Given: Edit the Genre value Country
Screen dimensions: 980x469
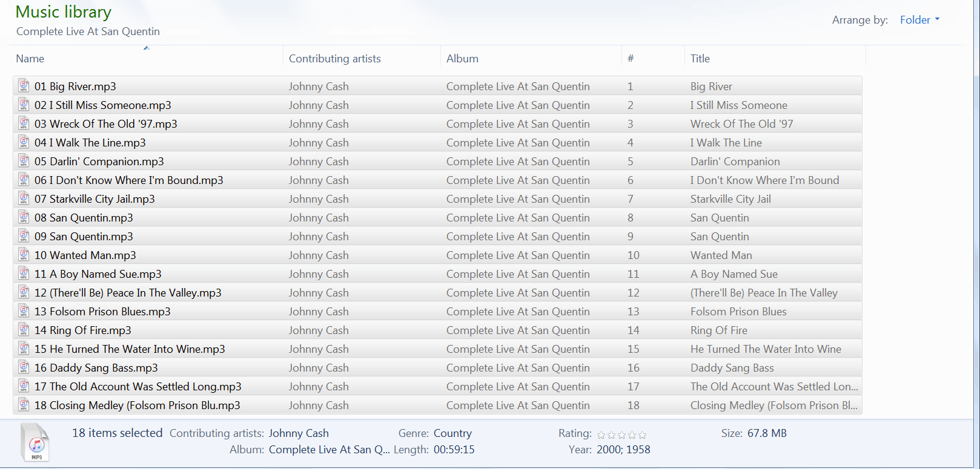Looking at the screenshot, I should click(x=452, y=433).
